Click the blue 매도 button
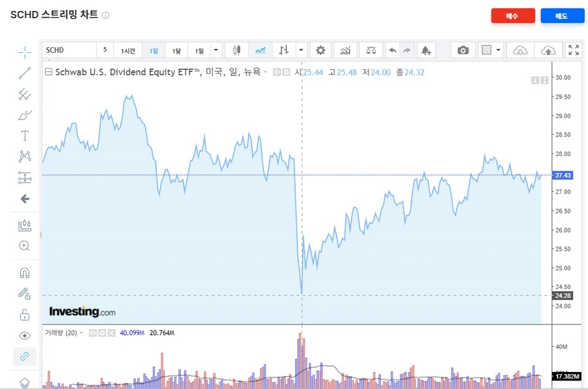The height and width of the screenshot is (389, 588). pos(562,16)
